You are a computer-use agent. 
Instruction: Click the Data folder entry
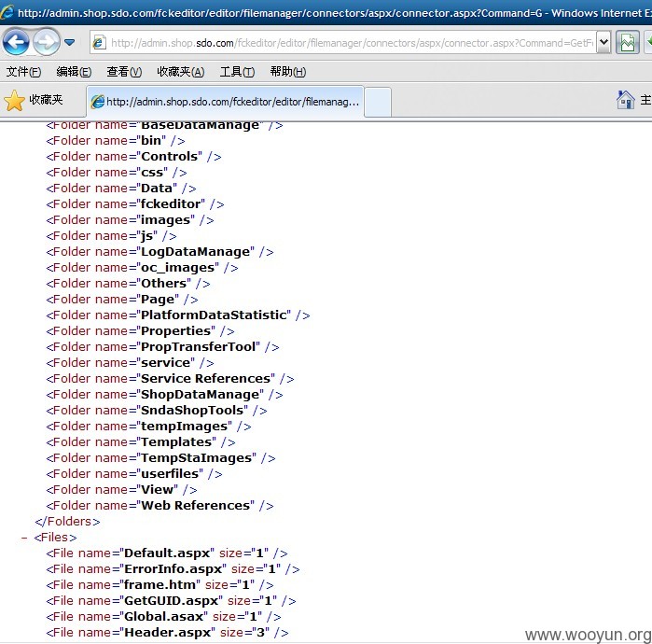coord(121,188)
